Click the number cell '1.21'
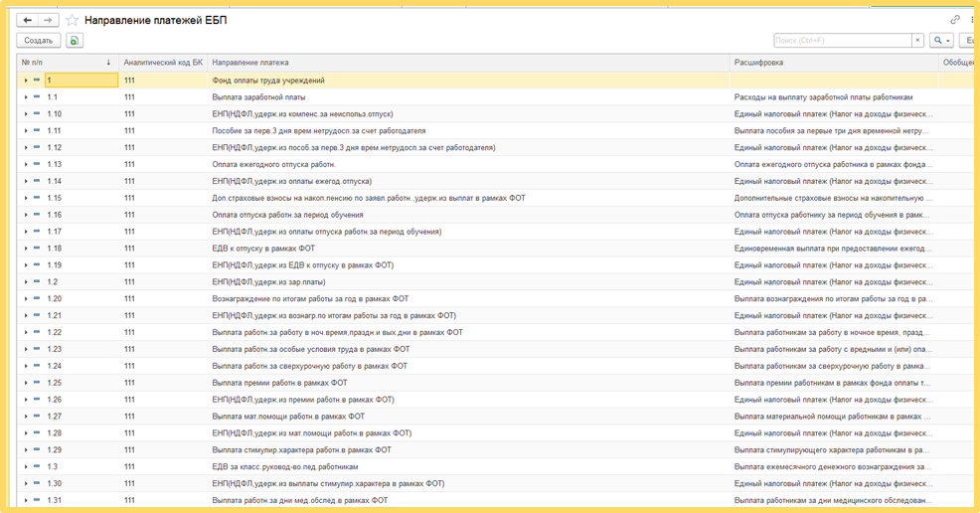 (55, 315)
